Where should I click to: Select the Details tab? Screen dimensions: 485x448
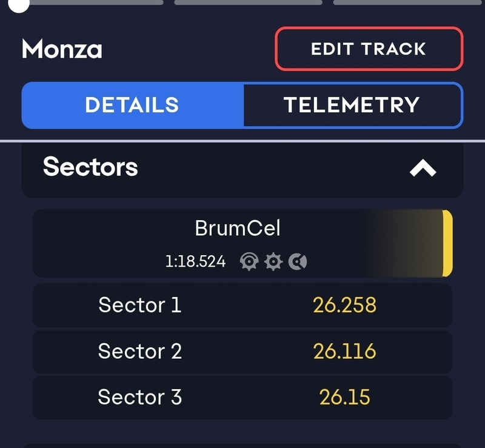click(132, 105)
